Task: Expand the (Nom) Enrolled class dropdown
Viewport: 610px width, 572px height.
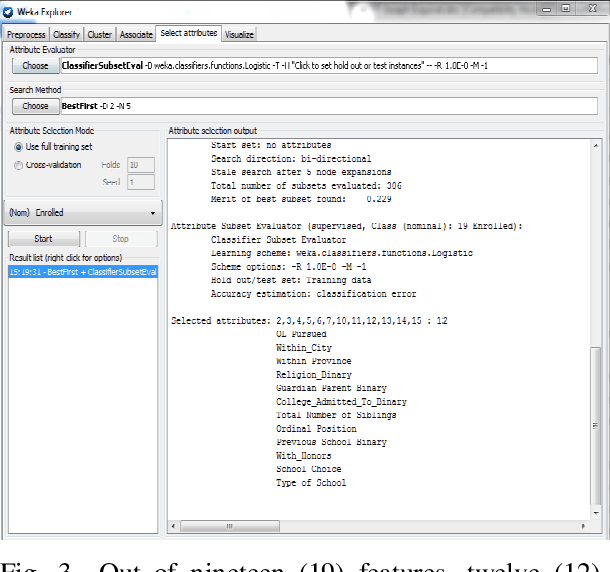Action: [x=84, y=213]
